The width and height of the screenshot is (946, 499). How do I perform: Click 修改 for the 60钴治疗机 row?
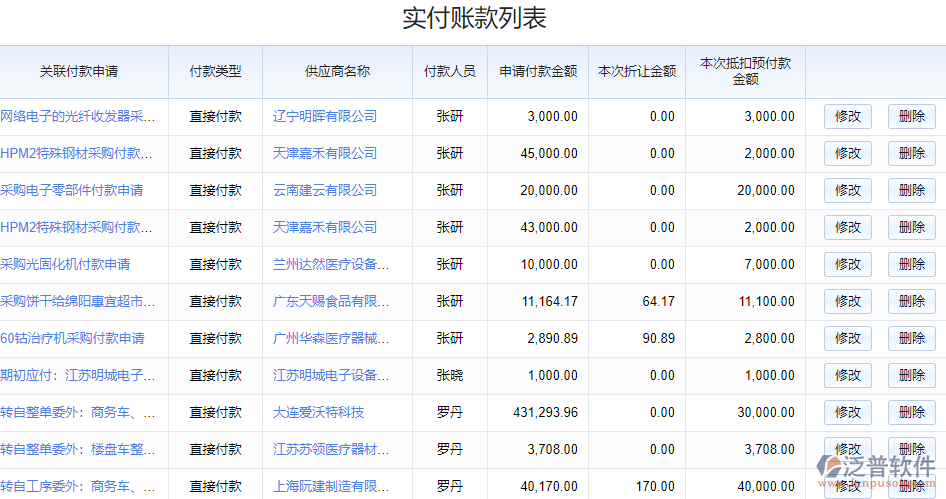(848, 338)
